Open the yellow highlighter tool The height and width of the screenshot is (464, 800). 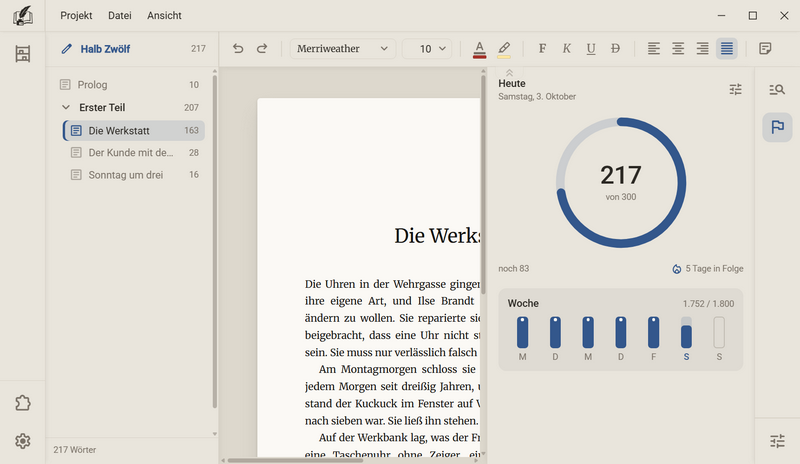click(x=504, y=49)
